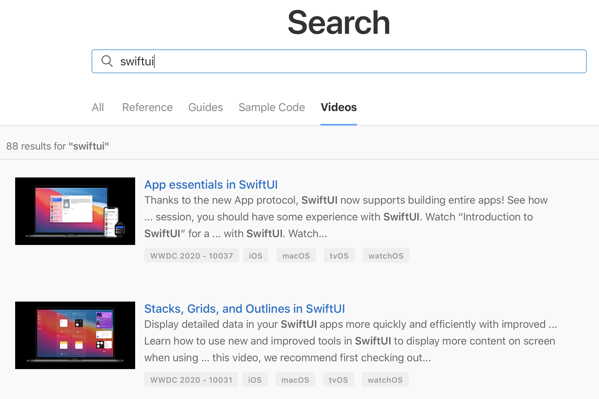Click description starting 'Display detailed data in your'
The height and width of the screenshot is (399, 599).
pyautogui.click(x=350, y=341)
